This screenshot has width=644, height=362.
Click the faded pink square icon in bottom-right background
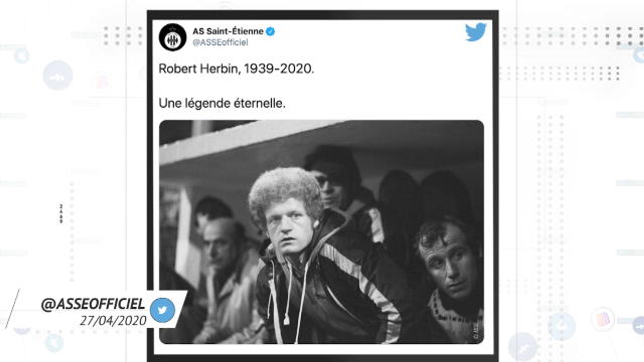pyautogui.click(x=603, y=319)
